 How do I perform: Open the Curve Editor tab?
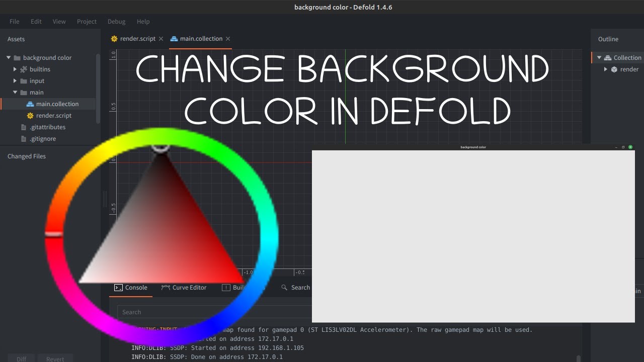[184, 288]
